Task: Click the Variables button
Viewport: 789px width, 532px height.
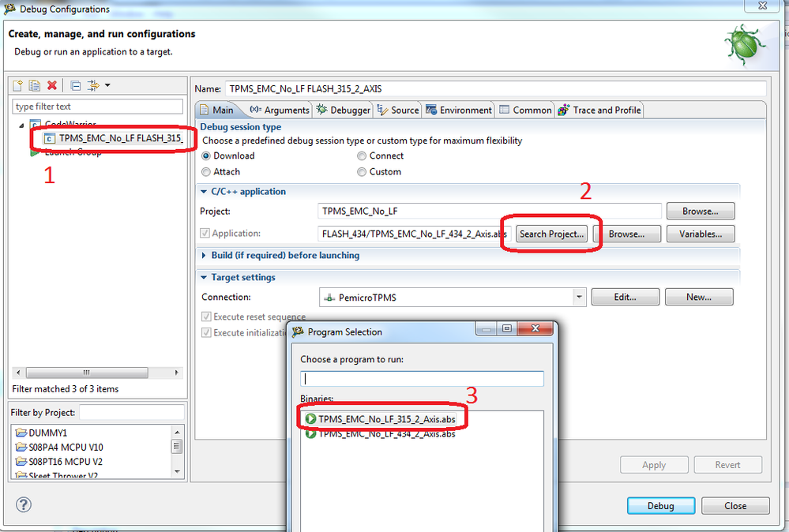Action: click(701, 234)
